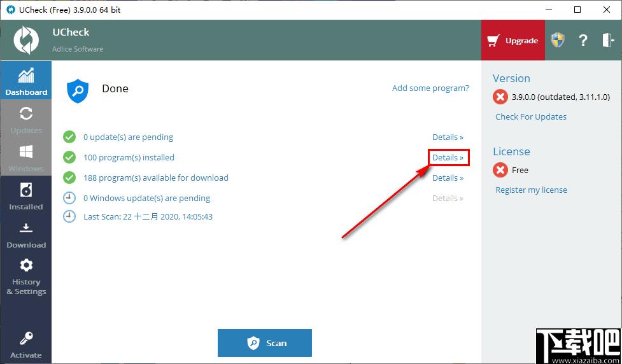622x364 pixels.
Task: Open Details for 188 programs available for download
Action: coord(448,178)
